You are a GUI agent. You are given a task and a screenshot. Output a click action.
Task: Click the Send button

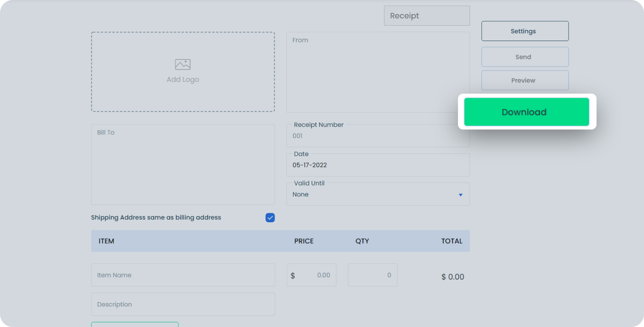point(525,56)
